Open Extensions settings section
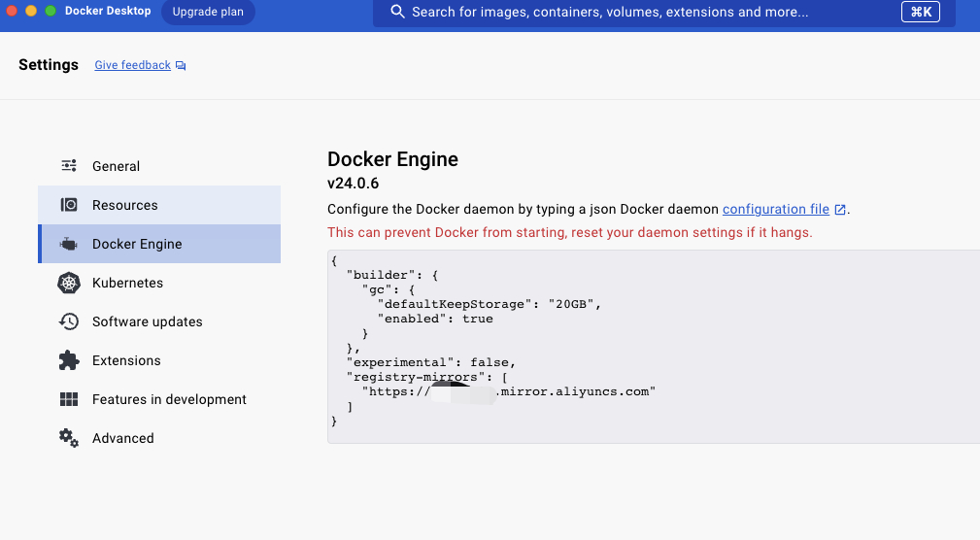The image size is (980, 540). pos(159,360)
